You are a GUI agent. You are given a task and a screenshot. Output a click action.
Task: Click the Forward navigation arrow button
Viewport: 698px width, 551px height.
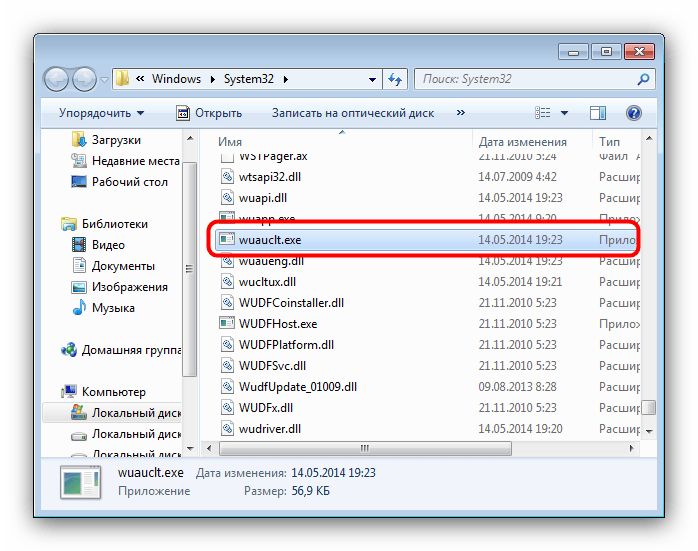pos(84,79)
